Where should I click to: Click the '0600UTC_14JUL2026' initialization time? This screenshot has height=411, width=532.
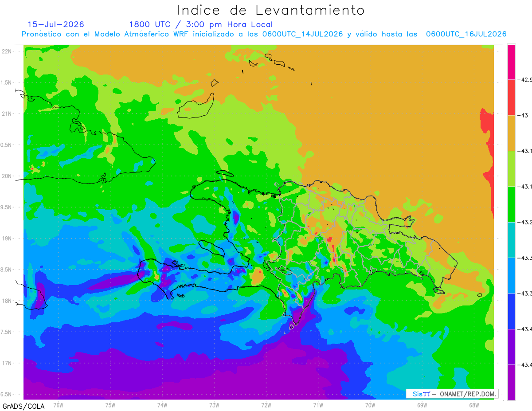(x=302, y=34)
